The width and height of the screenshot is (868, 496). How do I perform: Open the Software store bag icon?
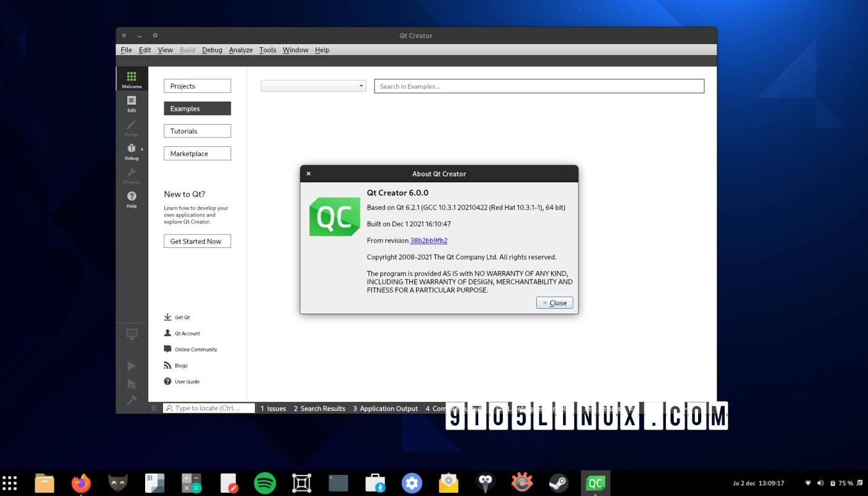(375, 483)
